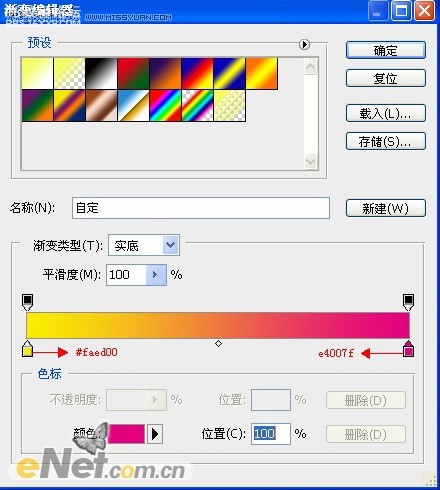Select the right magenta color stop

click(x=408, y=349)
